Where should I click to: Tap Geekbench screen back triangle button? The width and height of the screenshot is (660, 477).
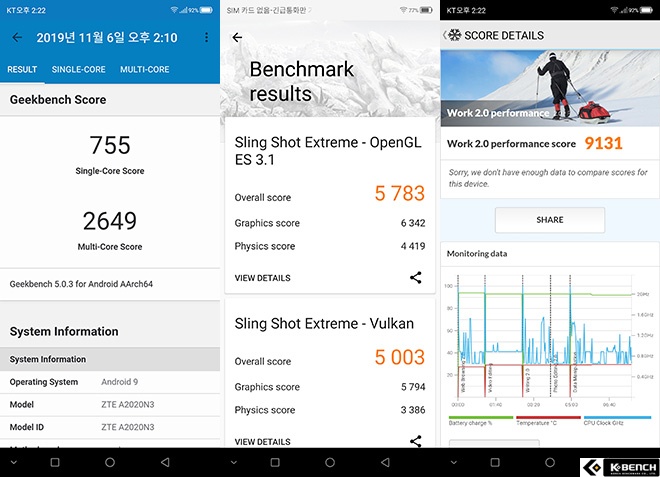click(x=165, y=462)
